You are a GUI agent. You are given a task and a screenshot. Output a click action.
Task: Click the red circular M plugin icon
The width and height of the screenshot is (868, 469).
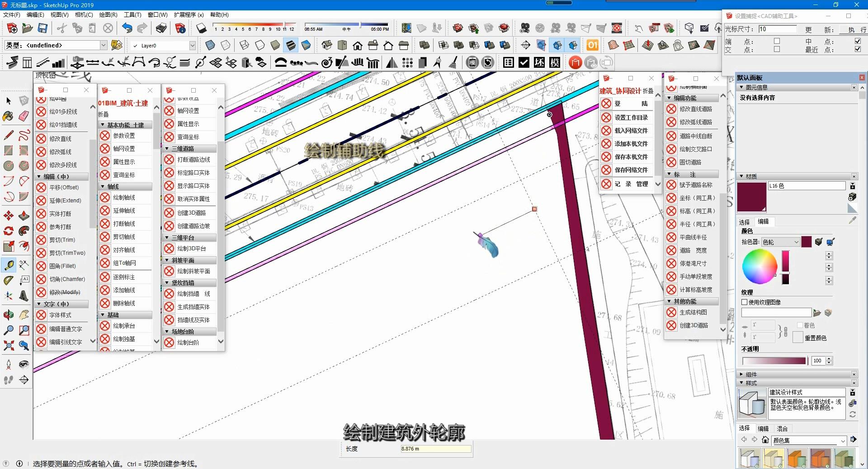pyautogui.click(x=575, y=62)
